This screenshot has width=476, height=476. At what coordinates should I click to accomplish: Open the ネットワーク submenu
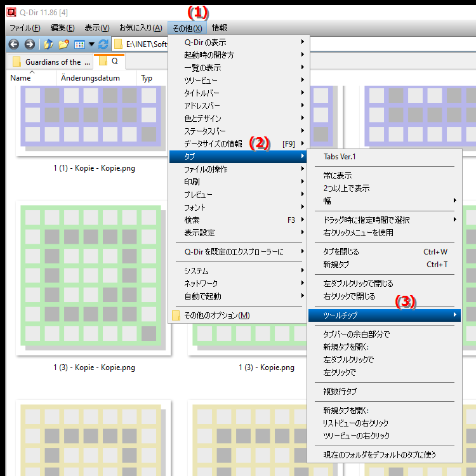[239, 283]
